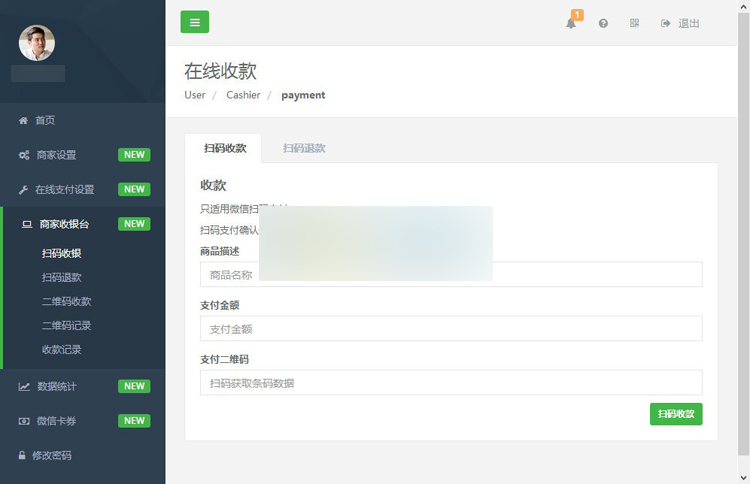Open 收款记录 in the sidebar
The width and height of the screenshot is (750, 484).
click(x=62, y=349)
